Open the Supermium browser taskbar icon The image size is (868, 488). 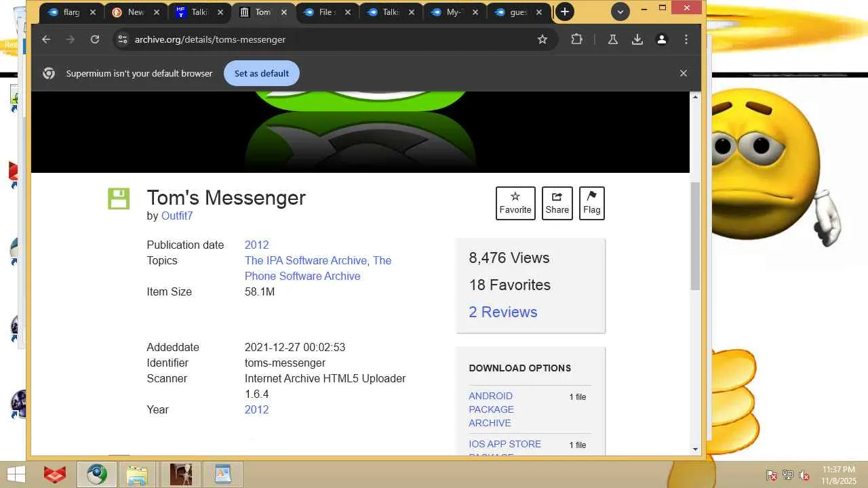pyautogui.click(x=96, y=474)
